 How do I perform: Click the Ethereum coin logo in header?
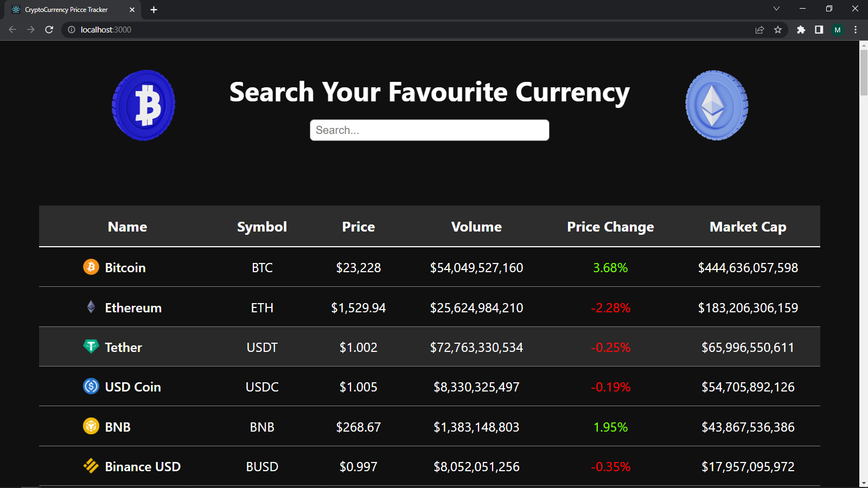click(x=717, y=105)
